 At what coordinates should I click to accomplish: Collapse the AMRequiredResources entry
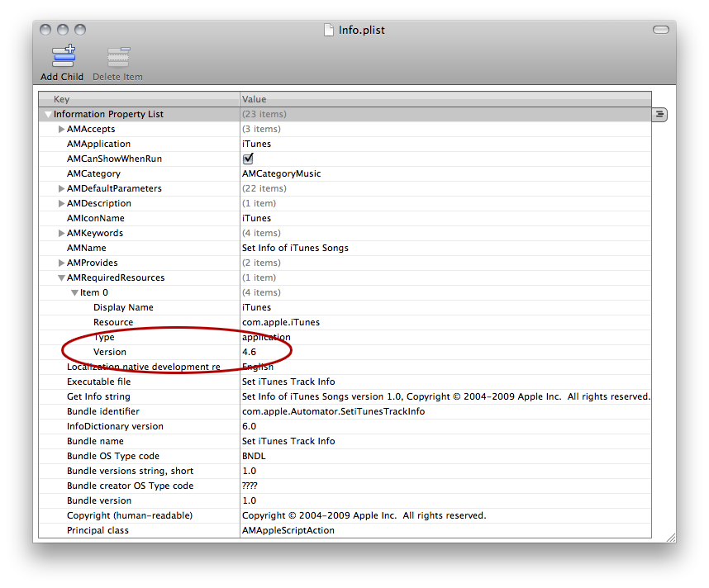click(61, 278)
